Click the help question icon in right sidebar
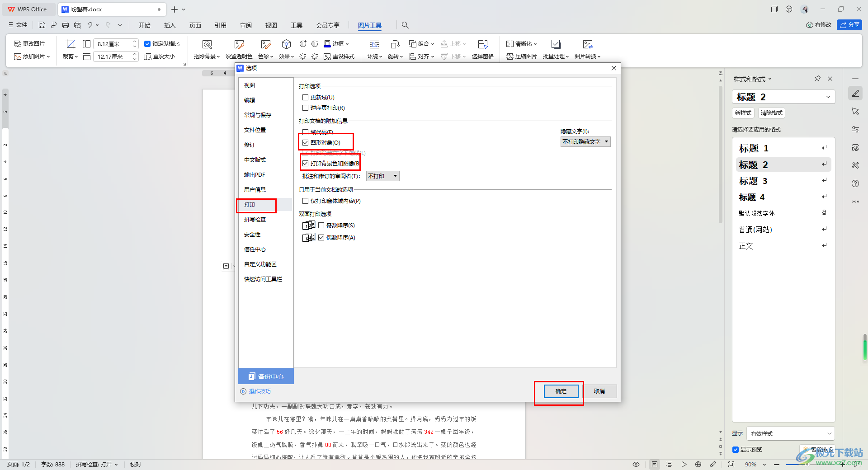This screenshot has width=868, height=470. [855, 183]
